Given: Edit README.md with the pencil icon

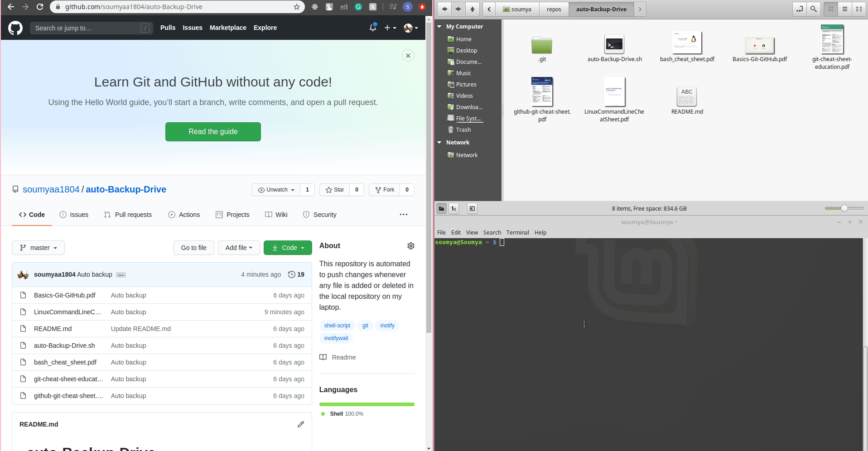Looking at the screenshot, I should coord(301,424).
